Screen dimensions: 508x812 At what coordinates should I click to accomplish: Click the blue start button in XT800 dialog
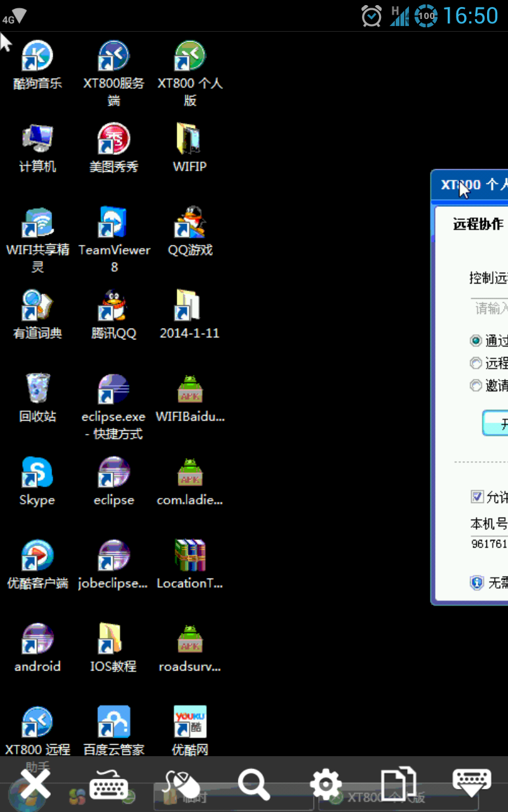point(495,423)
